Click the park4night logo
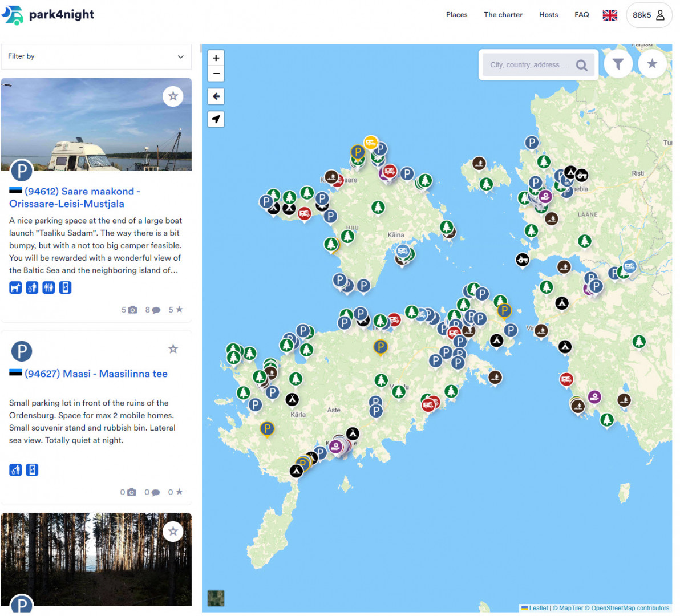Screen dimensions: 680x616 pyautogui.click(x=48, y=15)
